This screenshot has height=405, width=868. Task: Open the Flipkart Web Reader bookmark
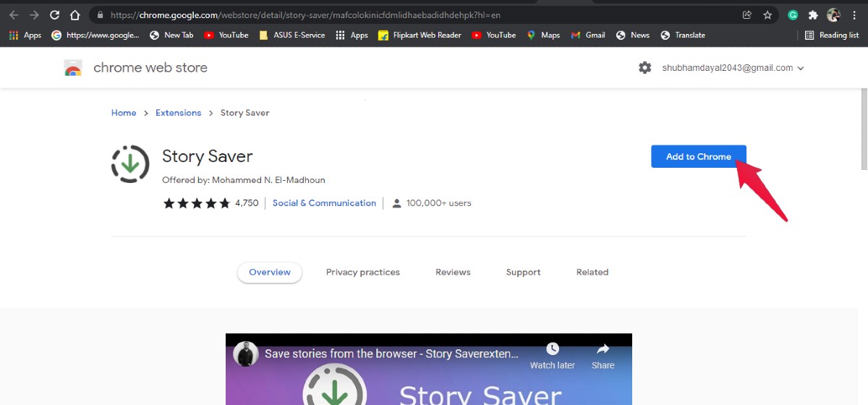[x=420, y=35]
